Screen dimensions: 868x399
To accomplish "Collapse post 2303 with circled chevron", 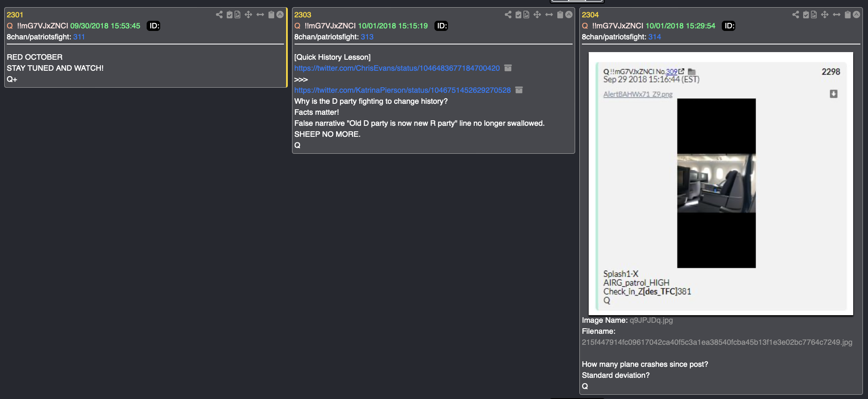I will click(x=569, y=15).
